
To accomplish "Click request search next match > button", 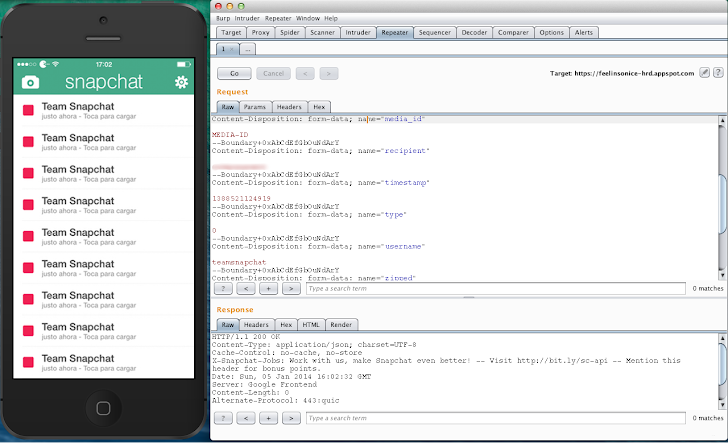I will coord(291,288).
